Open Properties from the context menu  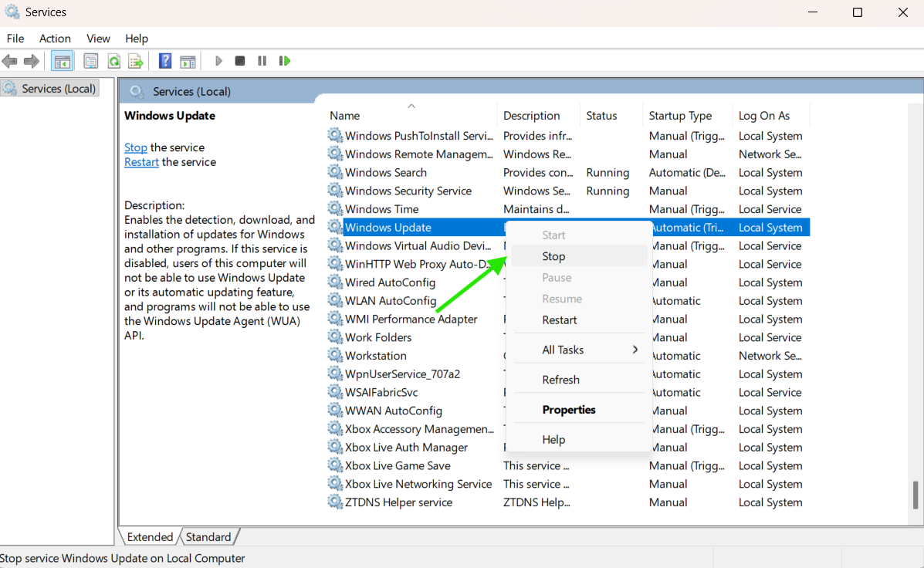click(x=579, y=410)
